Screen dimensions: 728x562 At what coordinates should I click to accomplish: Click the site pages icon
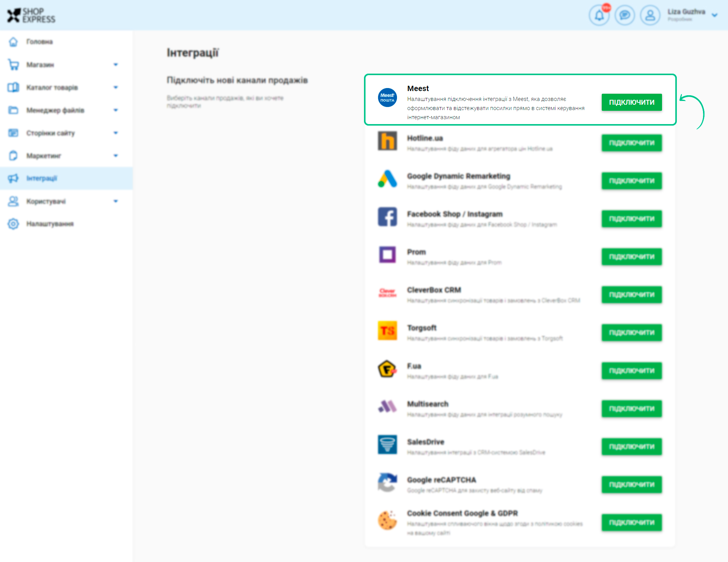13,133
